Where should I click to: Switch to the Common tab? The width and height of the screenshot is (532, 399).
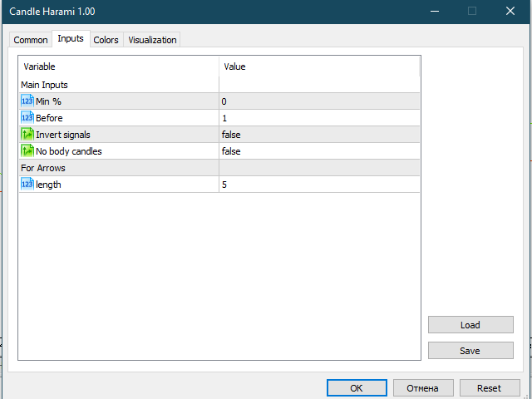31,40
